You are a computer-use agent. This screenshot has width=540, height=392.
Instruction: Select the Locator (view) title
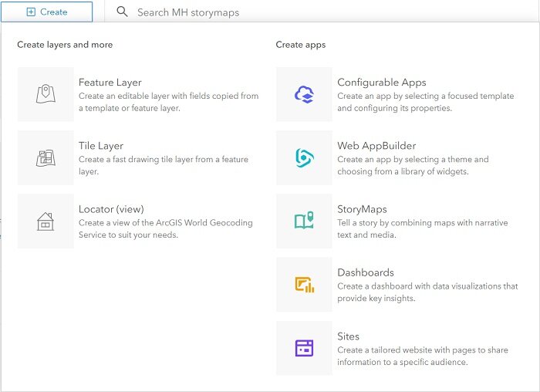(111, 209)
